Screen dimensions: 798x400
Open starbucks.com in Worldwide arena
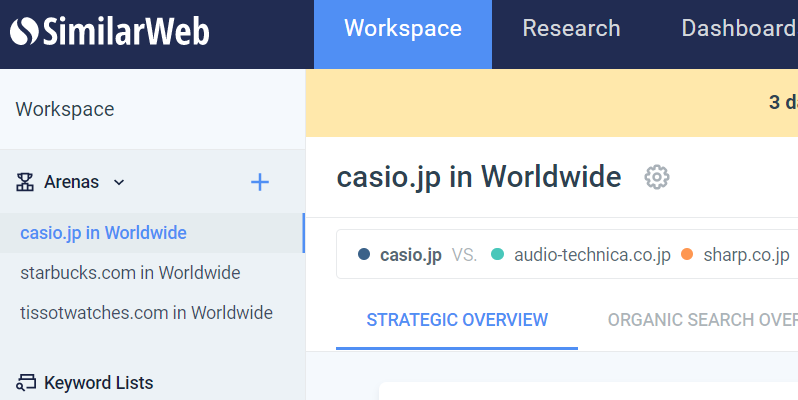130,273
